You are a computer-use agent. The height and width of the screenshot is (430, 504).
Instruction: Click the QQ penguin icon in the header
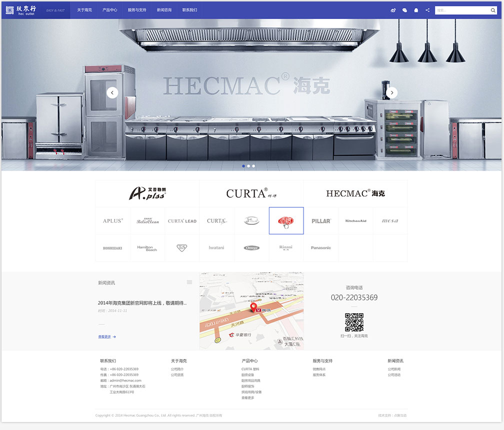[x=416, y=10]
